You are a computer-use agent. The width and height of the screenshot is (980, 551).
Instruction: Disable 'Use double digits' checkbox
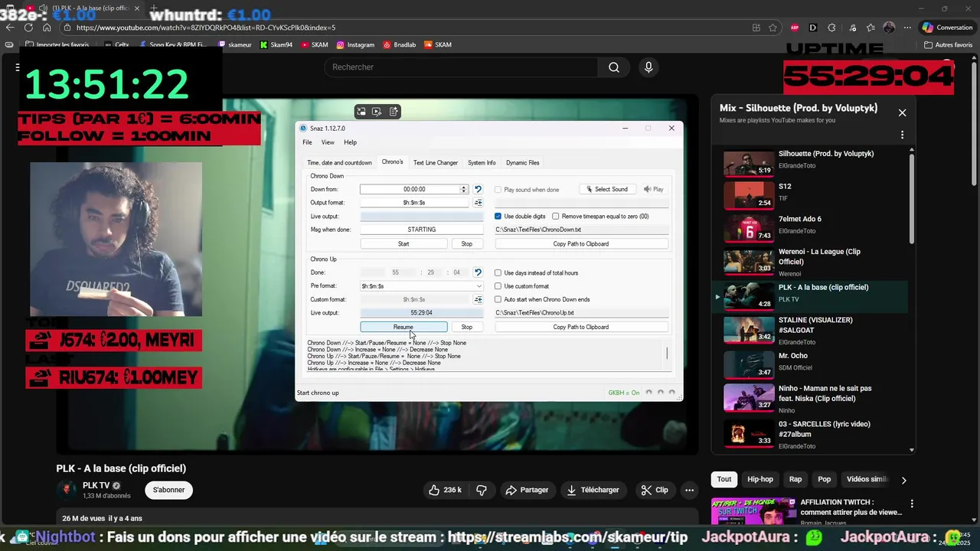[498, 217]
